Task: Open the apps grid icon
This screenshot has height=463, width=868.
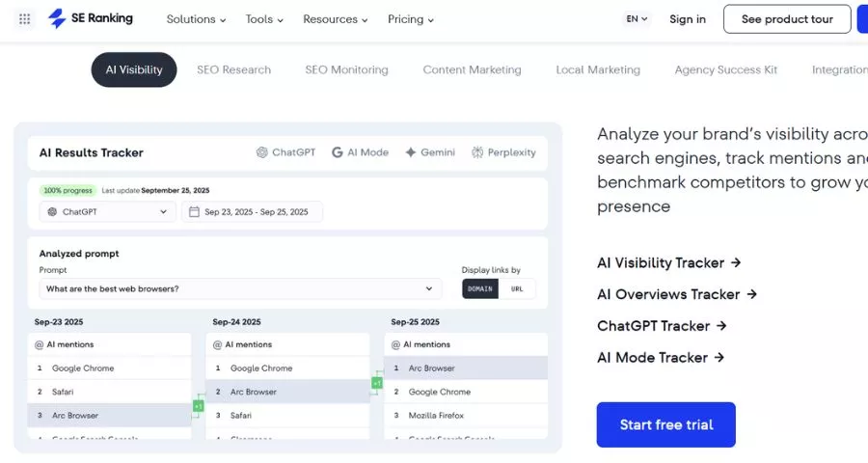Action: 24,19
